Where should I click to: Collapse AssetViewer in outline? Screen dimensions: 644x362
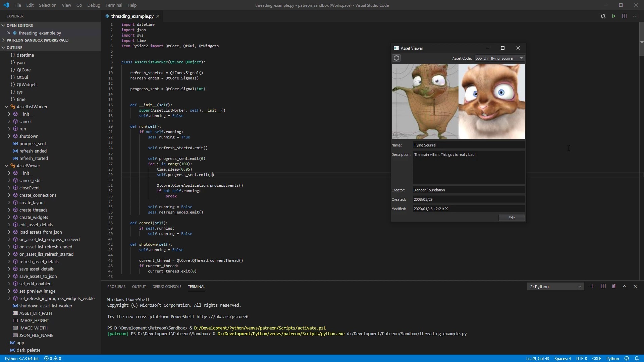click(6, 166)
